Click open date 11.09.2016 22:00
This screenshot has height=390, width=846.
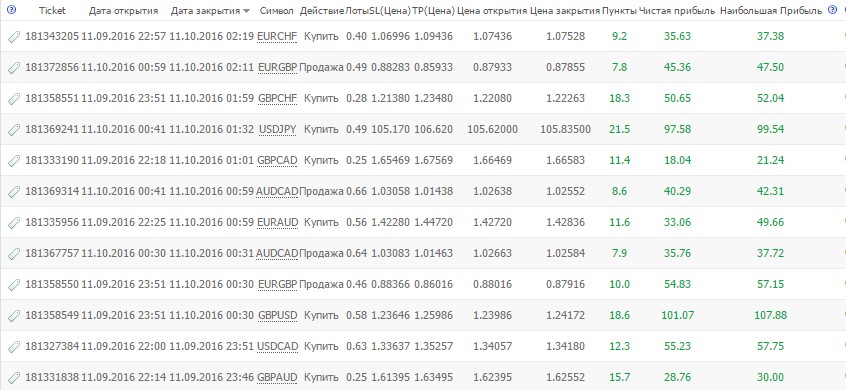click(124, 346)
